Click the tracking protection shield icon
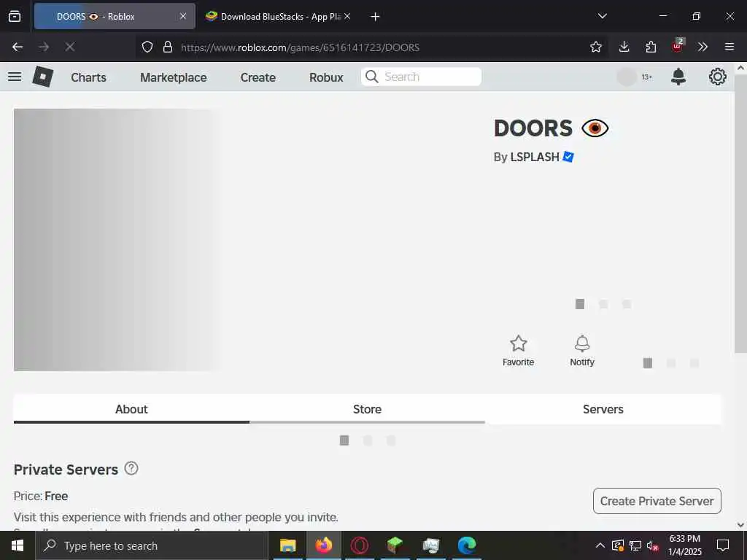747x560 pixels. pyautogui.click(x=147, y=47)
